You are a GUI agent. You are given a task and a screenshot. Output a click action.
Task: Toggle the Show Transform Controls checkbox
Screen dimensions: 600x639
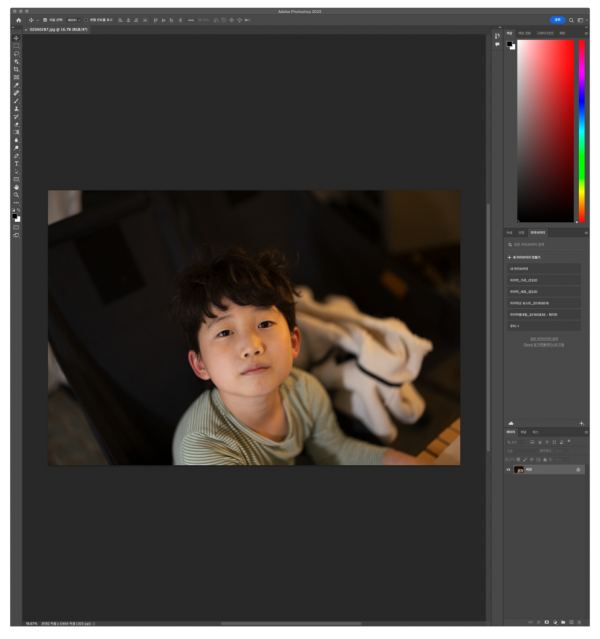pos(86,20)
